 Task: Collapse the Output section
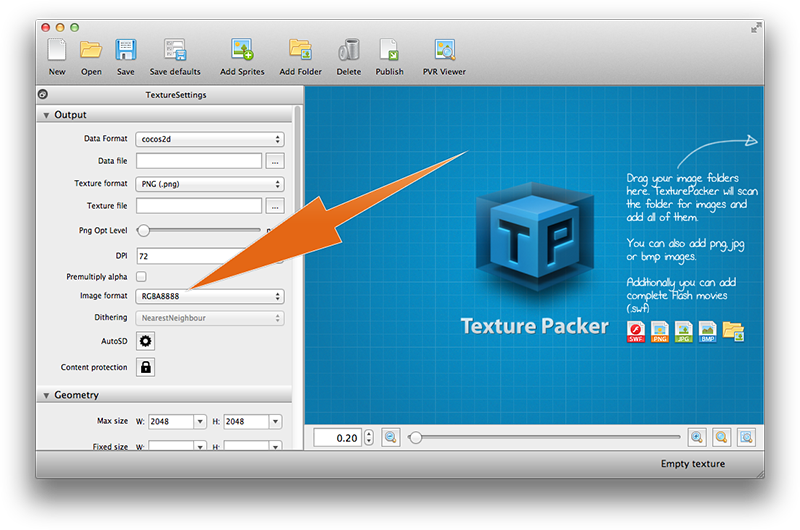point(46,115)
